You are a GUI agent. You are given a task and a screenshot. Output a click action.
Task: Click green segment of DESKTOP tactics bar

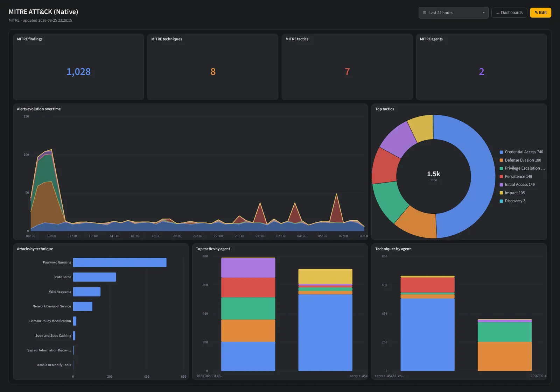tap(248, 308)
